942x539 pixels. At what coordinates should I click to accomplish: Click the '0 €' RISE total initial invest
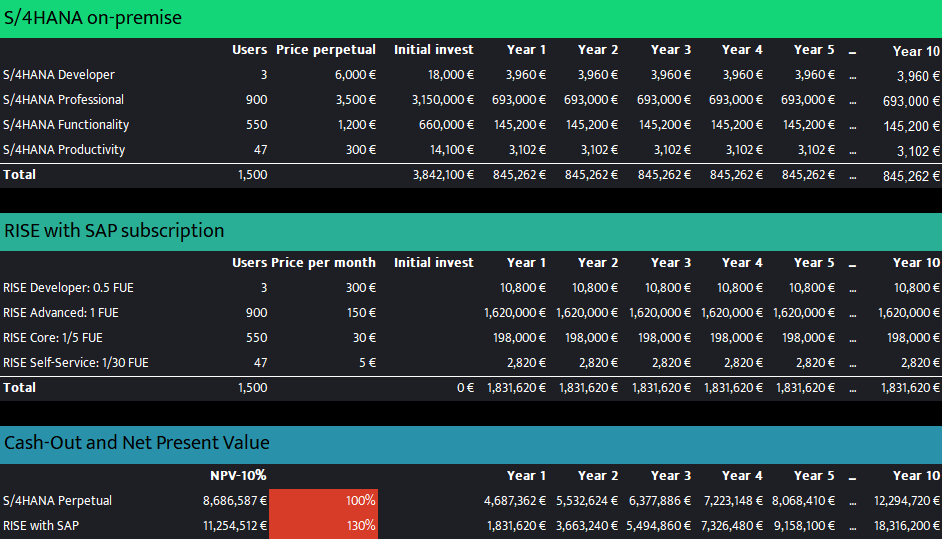(x=465, y=388)
